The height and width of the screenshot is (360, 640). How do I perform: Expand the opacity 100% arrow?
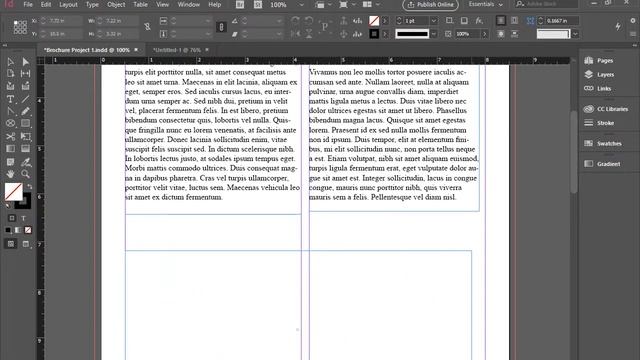click(x=484, y=34)
